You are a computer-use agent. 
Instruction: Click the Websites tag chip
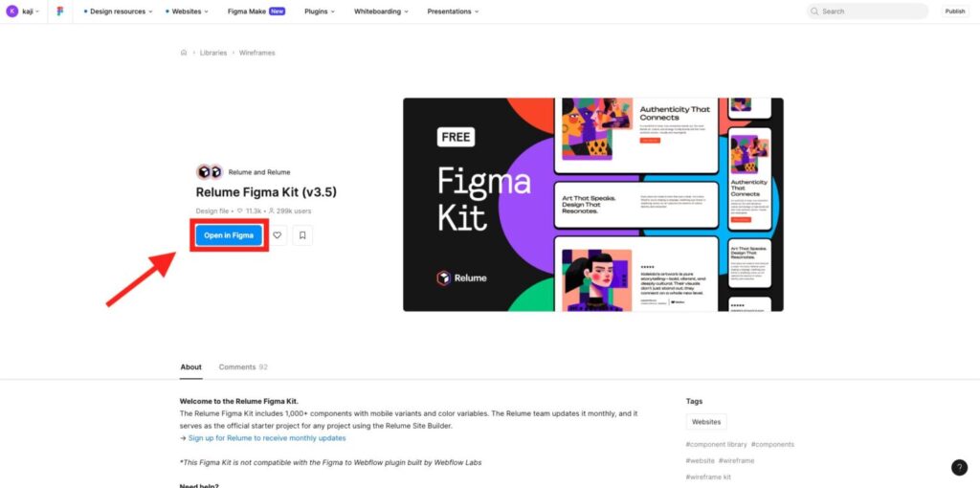pyautogui.click(x=706, y=422)
